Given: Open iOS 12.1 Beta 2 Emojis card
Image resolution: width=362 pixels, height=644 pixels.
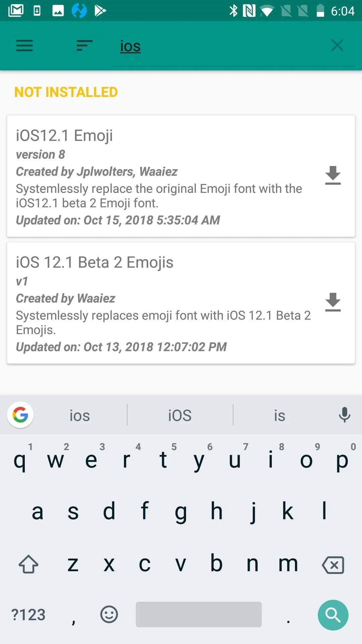Looking at the screenshot, I should coord(181,303).
